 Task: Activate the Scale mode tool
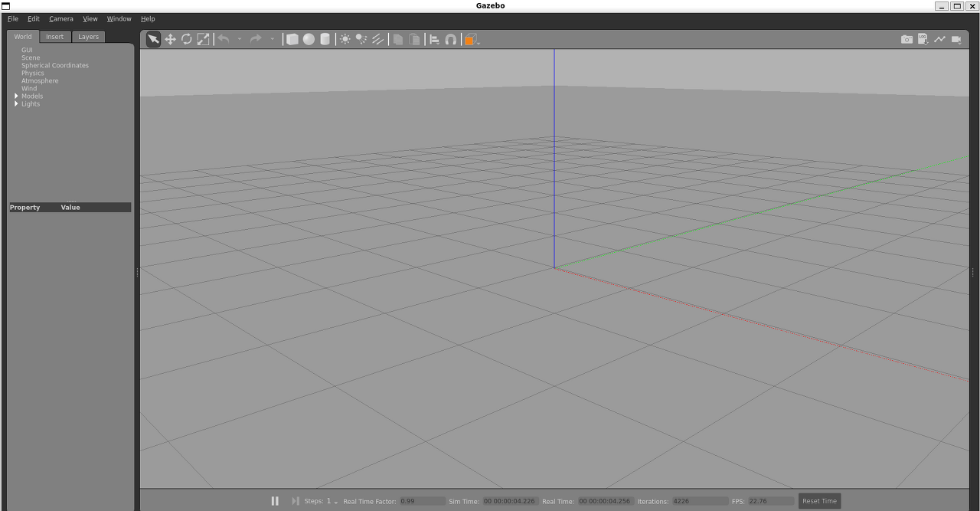[x=203, y=39]
